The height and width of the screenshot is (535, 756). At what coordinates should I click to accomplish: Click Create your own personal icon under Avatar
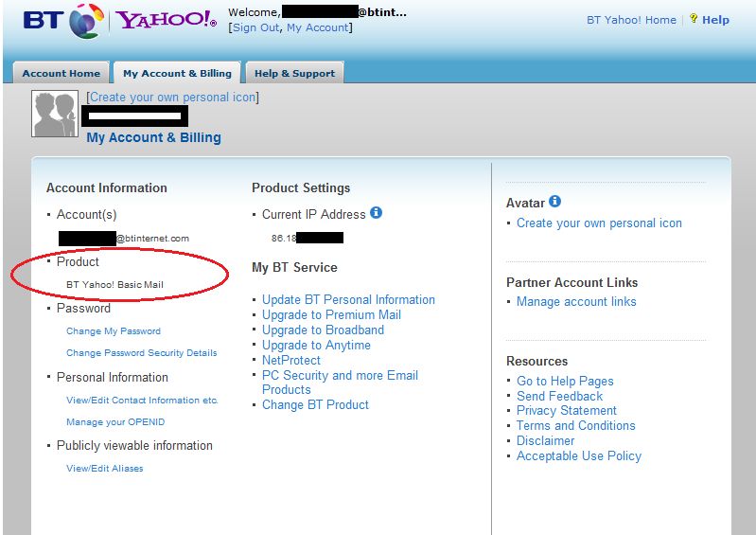click(x=599, y=223)
